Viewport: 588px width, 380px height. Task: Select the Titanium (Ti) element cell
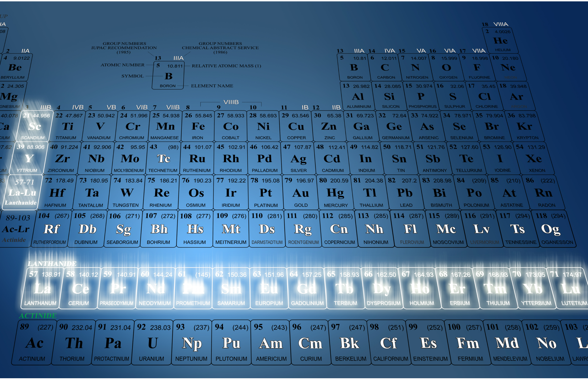[x=67, y=126]
